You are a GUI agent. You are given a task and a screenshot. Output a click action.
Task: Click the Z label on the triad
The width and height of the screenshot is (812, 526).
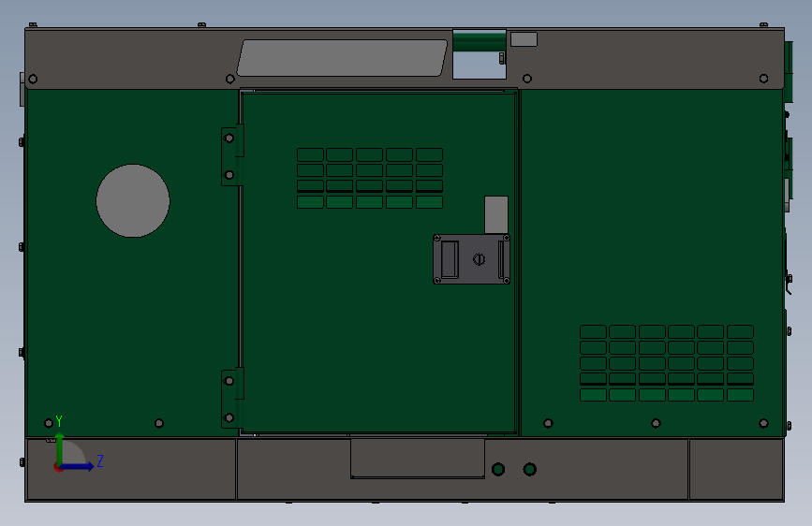(x=100, y=460)
